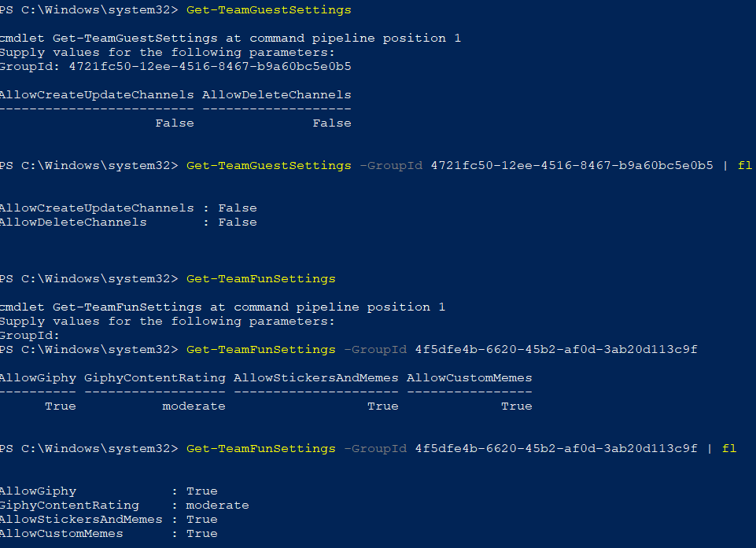
Task: Click the AllowDeleteChannels label in the list output
Action: point(72,222)
